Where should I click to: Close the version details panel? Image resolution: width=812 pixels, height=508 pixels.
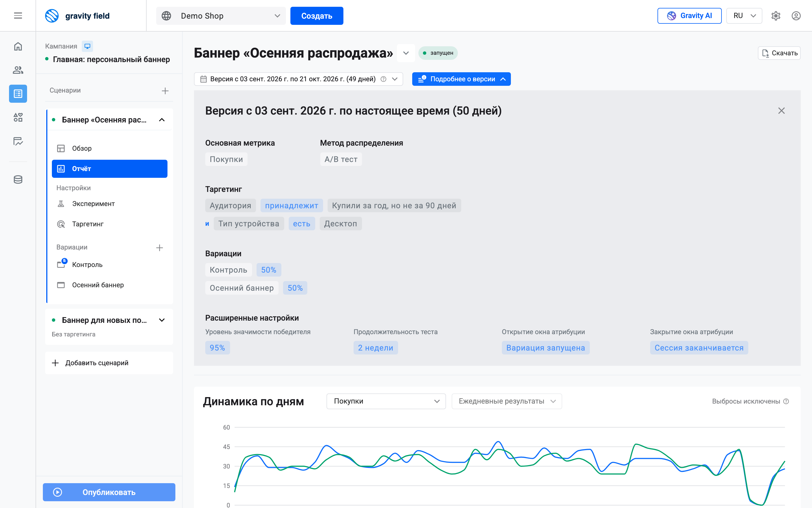(781, 111)
